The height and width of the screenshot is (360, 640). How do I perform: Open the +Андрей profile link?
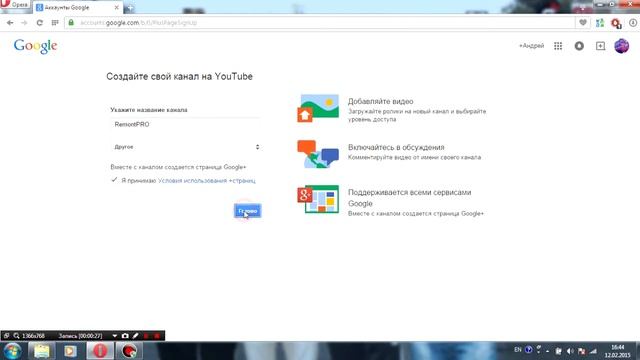coord(531,46)
